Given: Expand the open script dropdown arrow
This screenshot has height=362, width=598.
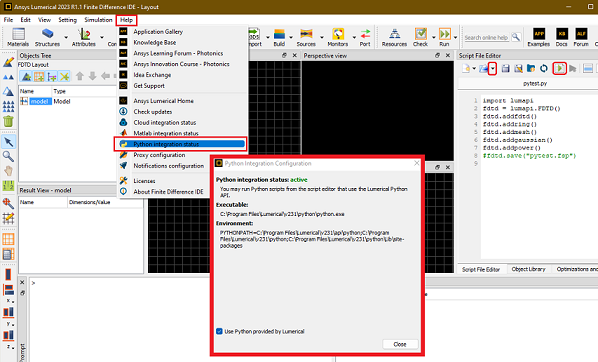Looking at the screenshot, I should pyautogui.click(x=493, y=69).
